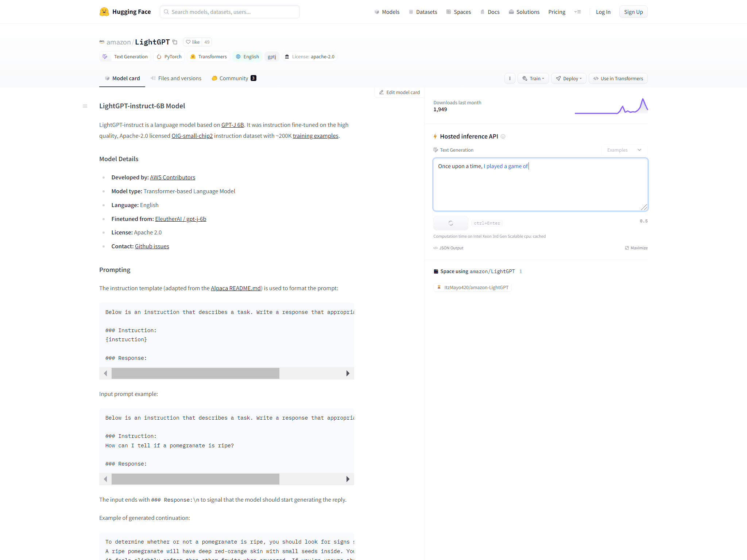This screenshot has width=747, height=560.
Task: Open the three-dot more options button
Action: tap(510, 78)
